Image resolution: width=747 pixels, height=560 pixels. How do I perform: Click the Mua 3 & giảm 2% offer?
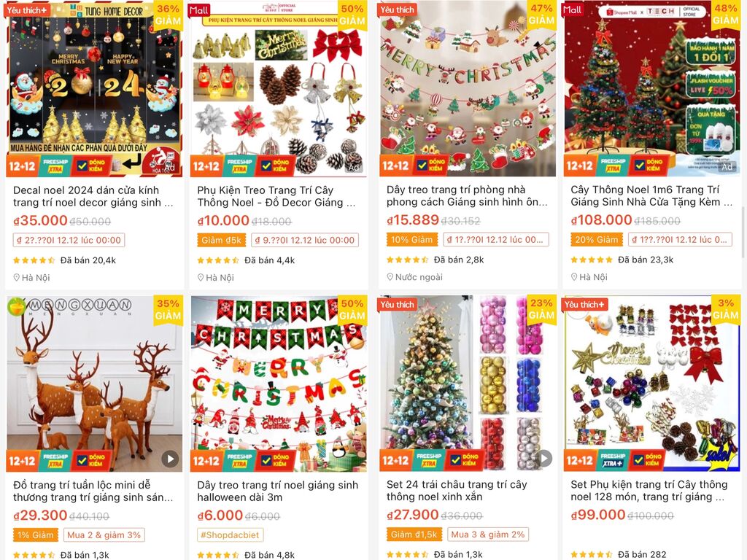tap(488, 534)
